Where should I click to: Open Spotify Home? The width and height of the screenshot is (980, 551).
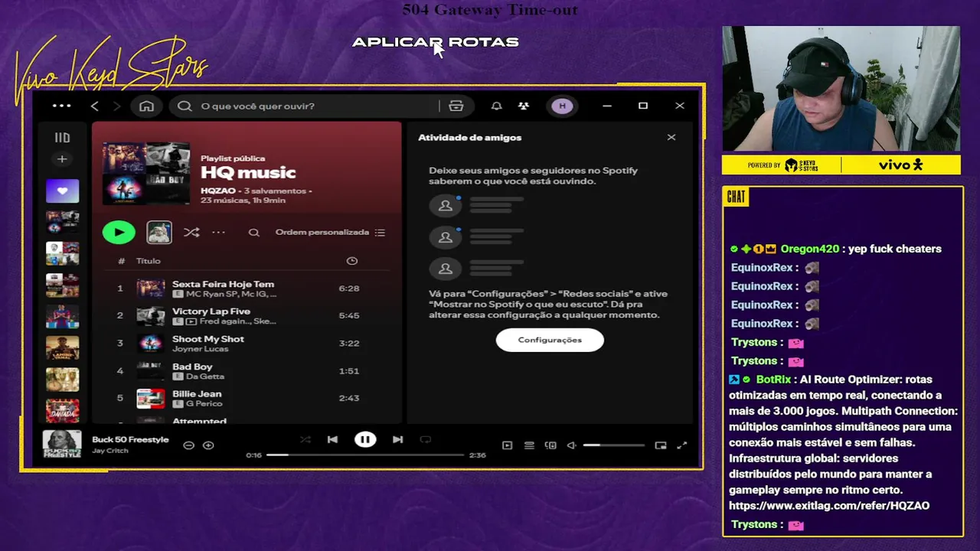(x=146, y=106)
